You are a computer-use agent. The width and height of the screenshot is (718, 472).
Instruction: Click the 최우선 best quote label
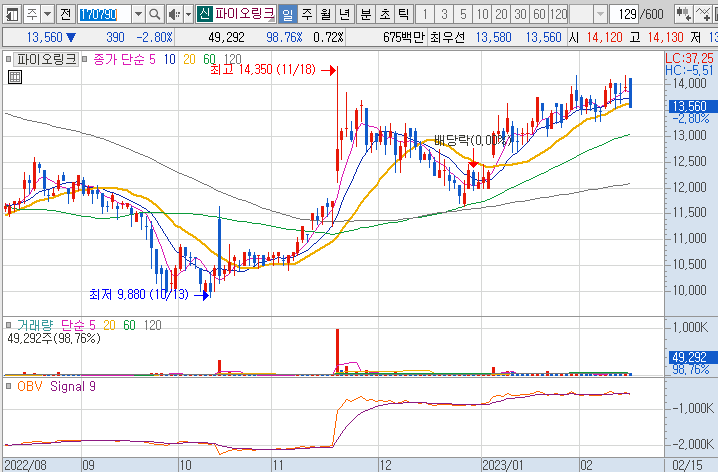click(447, 37)
